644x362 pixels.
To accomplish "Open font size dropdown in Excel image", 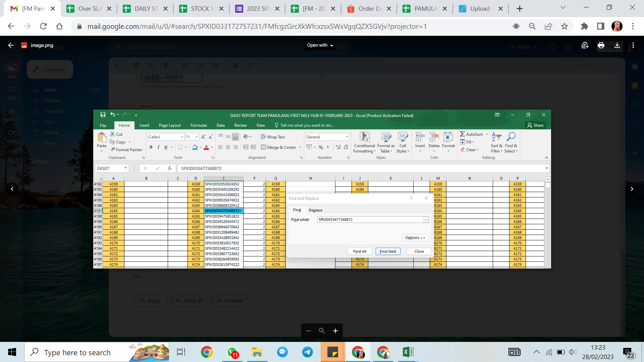I will pos(197,137).
